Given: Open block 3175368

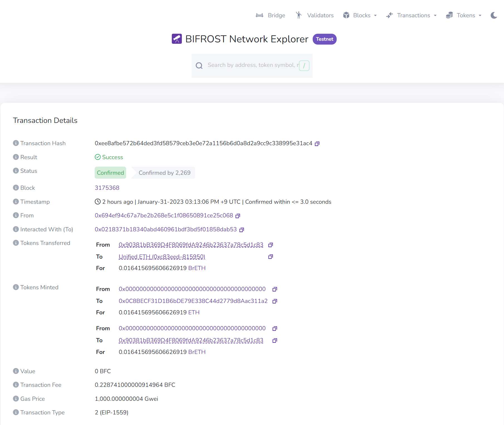Looking at the screenshot, I should pyautogui.click(x=107, y=188).
